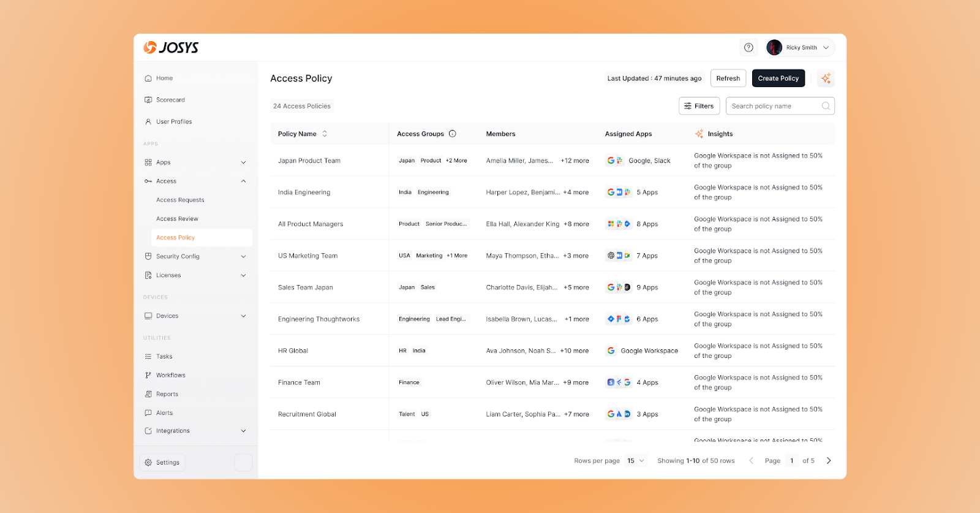Click the Licenses icon in sidebar
Image resolution: width=980 pixels, height=513 pixels.
pyautogui.click(x=148, y=275)
